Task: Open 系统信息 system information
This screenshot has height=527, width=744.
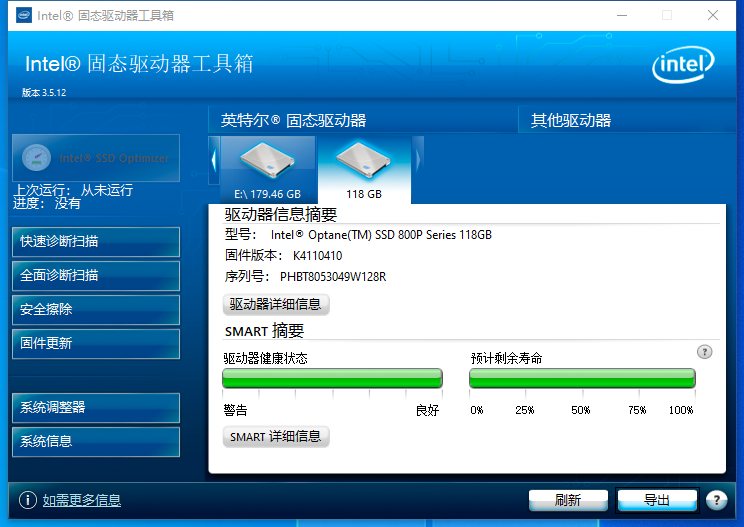Action: pos(96,442)
